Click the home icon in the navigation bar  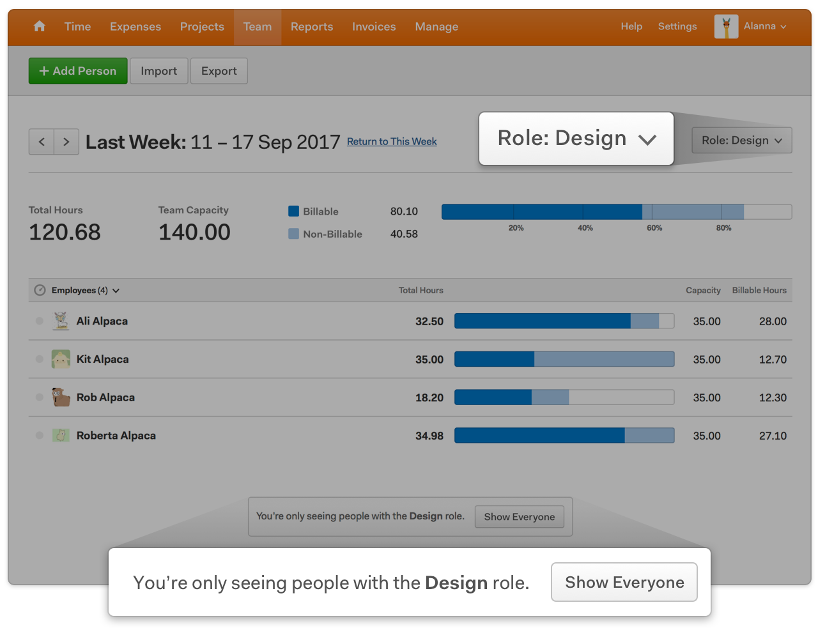(x=39, y=26)
